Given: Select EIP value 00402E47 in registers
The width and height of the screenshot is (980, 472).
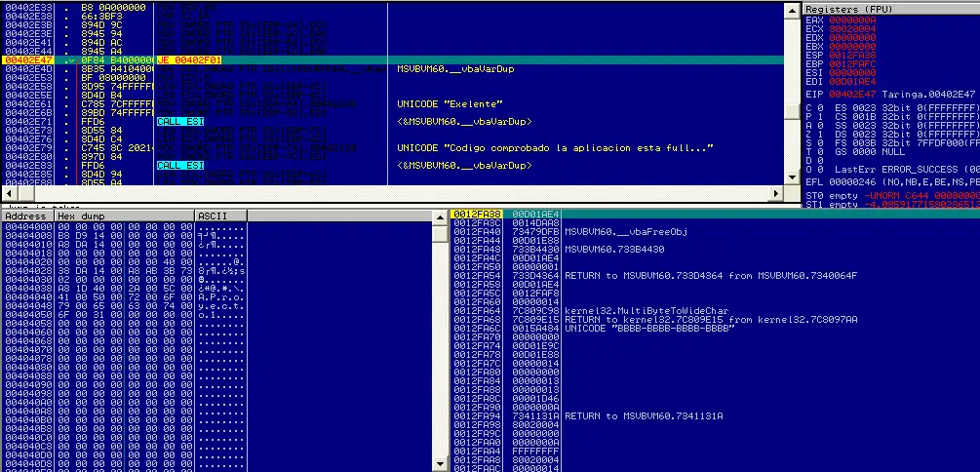Looking at the screenshot, I should tap(852, 95).
